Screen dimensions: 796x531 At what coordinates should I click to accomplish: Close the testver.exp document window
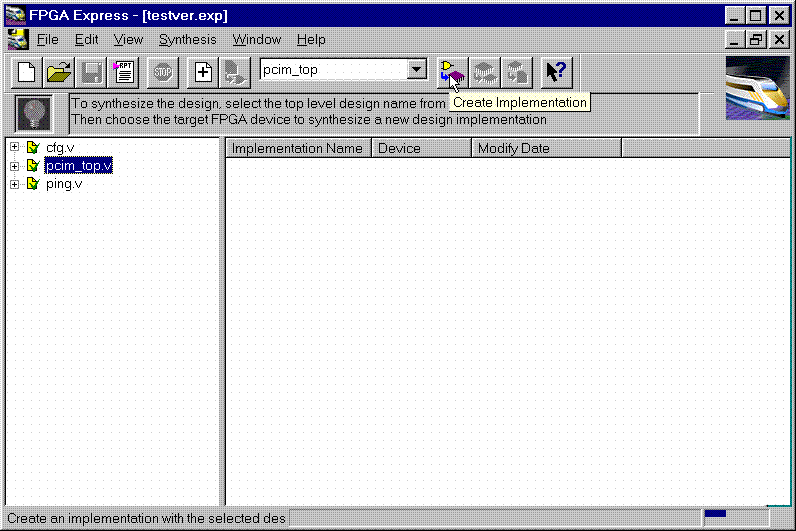pyautogui.click(x=779, y=40)
